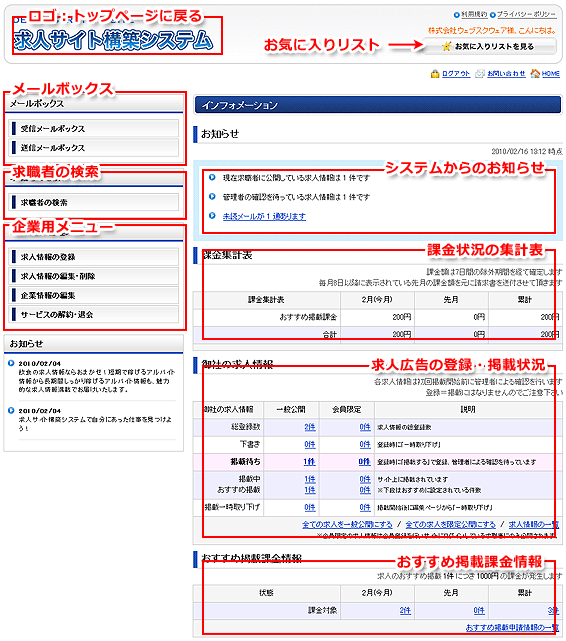Click the star icon for the favorites list
Viewport: 566px width, 641px height.
(446, 46)
